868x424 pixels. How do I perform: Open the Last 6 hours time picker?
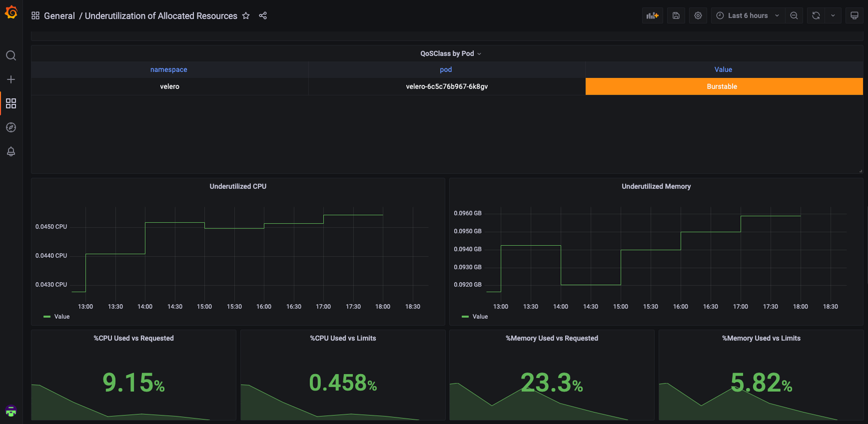(x=748, y=16)
